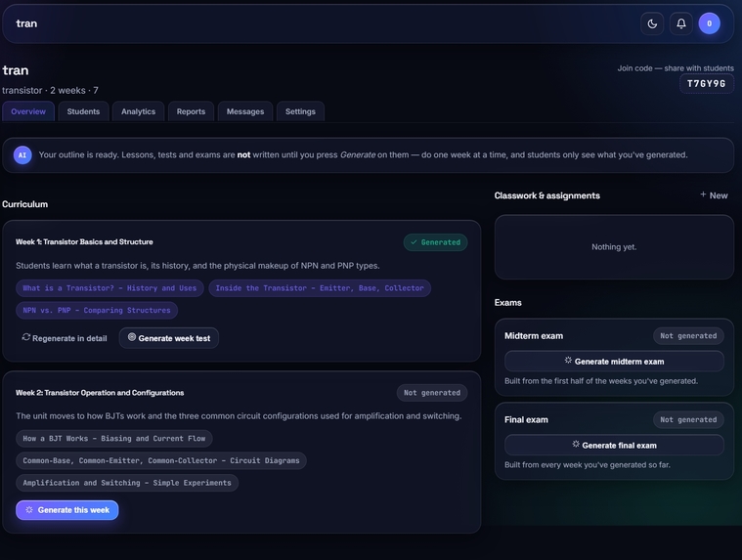The width and height of the screenshot is (742, 560).
Task: Click Week 1: Transistor Basics and Structure title
Action: pyautogui.click(x=84, y=241)
